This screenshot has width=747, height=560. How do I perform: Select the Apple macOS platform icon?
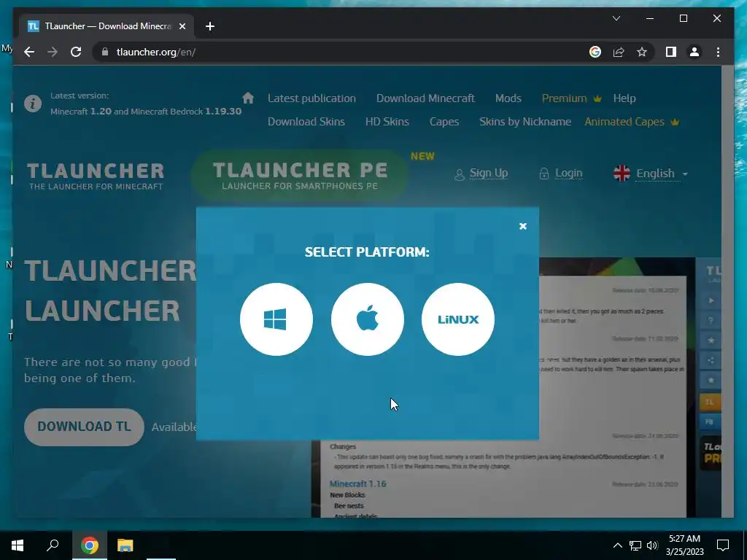[368, 319]
